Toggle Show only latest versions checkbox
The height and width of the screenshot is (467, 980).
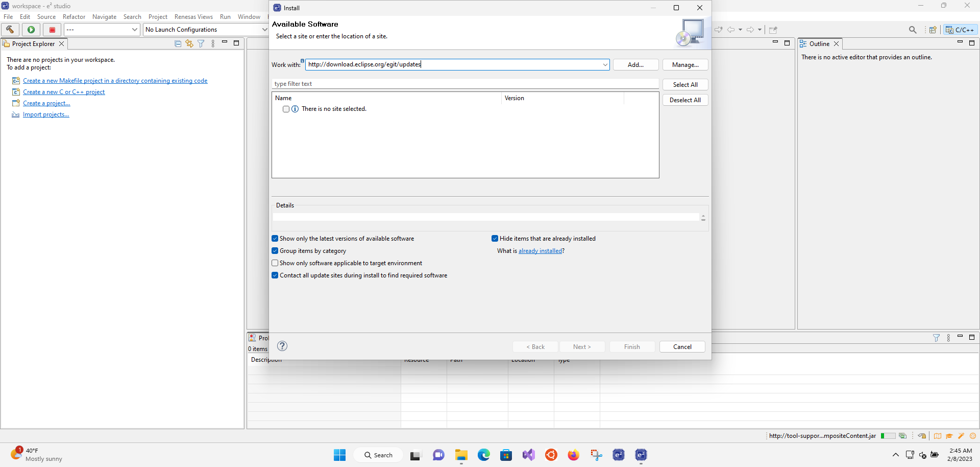click(275, 239)
